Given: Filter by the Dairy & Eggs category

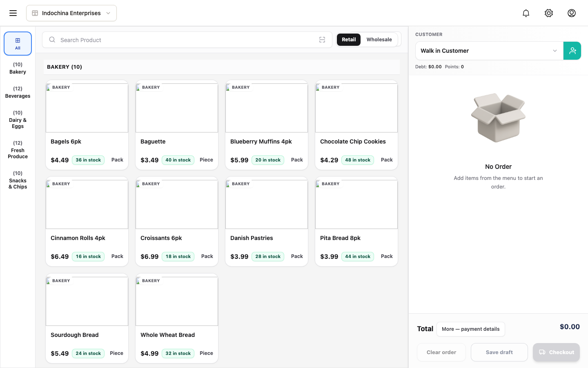Looking at the screenshot, I should (18, 120).
